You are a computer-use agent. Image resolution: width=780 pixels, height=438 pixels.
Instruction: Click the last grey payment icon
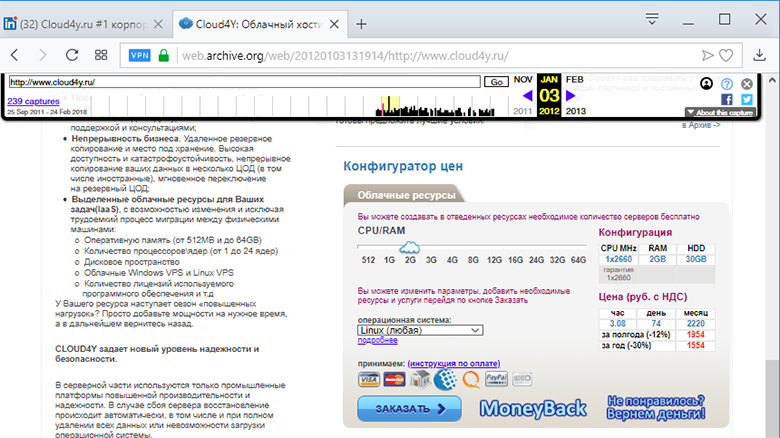[x=522, y=379]
